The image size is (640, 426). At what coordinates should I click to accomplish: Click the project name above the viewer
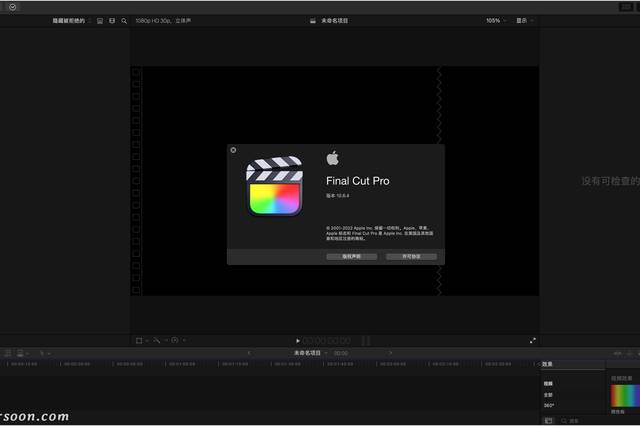pos(334,21)
